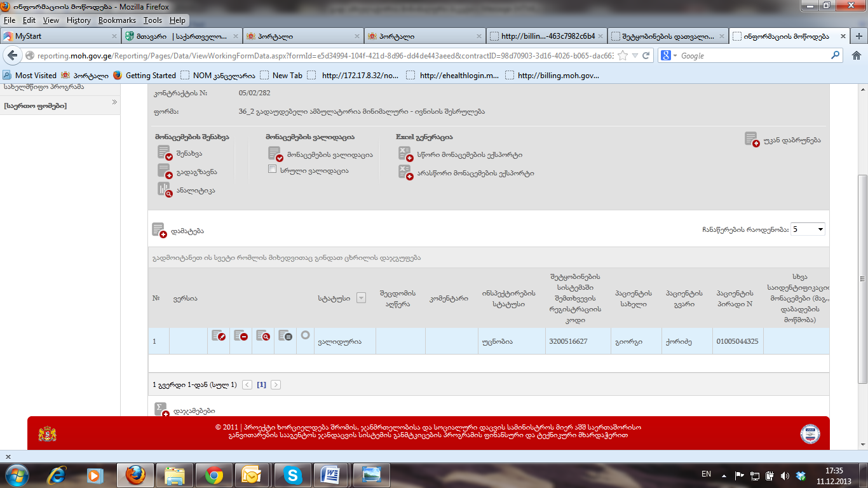
Task: Go to next page in table pager
Action: click(275, 384)
